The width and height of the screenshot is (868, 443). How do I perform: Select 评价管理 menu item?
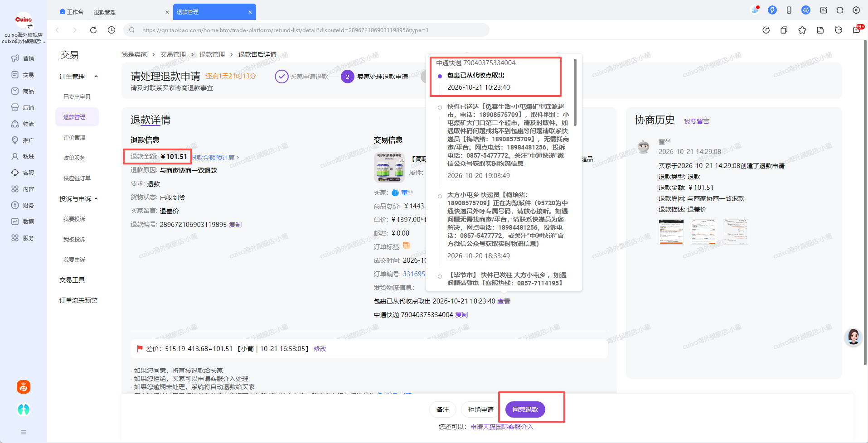pos(74,138)
